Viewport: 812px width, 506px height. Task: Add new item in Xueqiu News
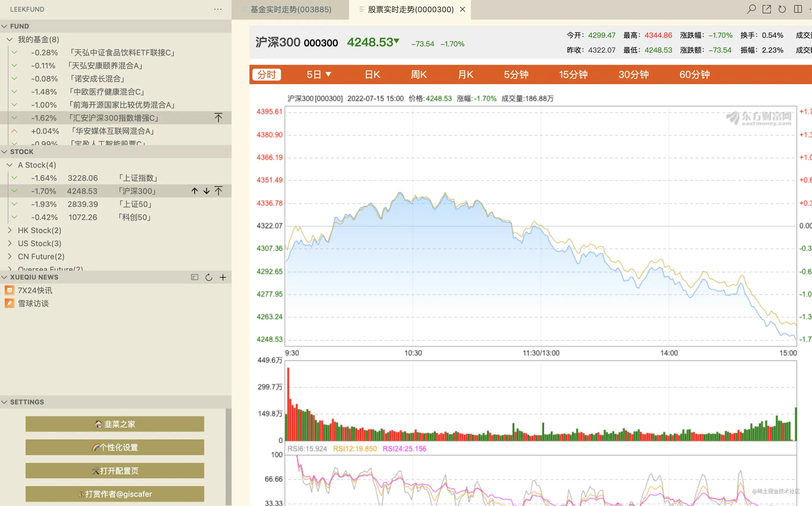223,277
